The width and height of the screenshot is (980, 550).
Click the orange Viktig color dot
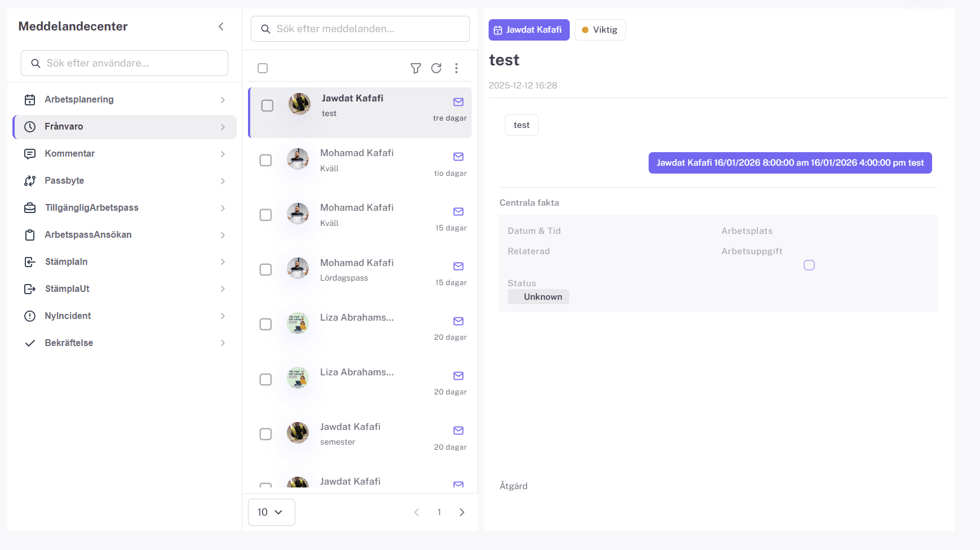pyautogui.click(x=585, y=30)
